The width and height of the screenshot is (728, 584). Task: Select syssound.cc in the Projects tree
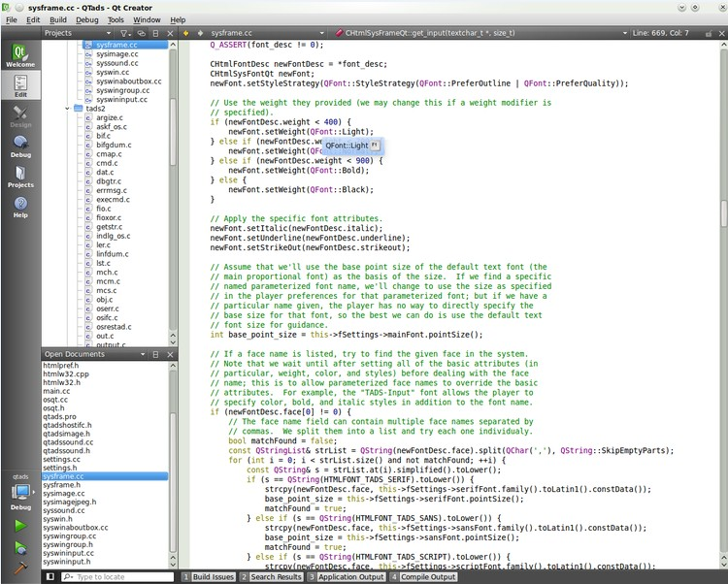click(x=117, y=63)
